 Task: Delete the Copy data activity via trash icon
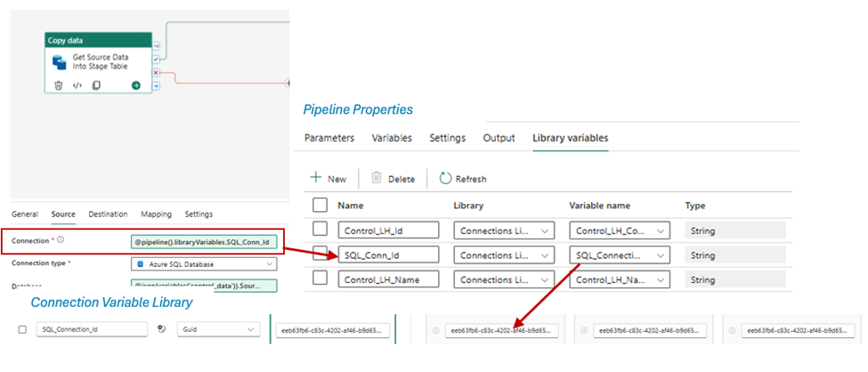point(59,85)
